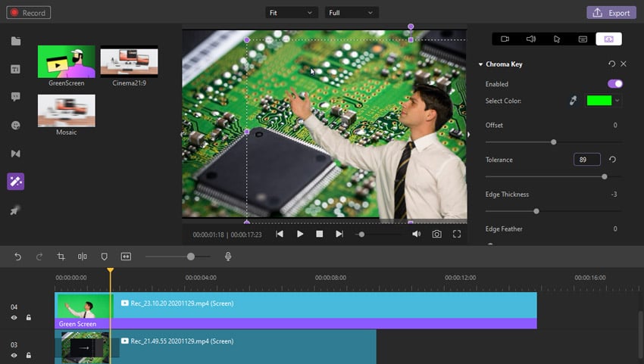Click the green Select Color swatch
The image size is (644, 364).
click(599, 101)
